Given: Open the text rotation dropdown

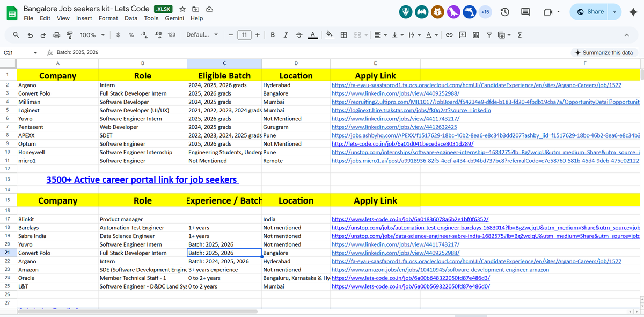Looking at the screenshot, I should [431, 35].
